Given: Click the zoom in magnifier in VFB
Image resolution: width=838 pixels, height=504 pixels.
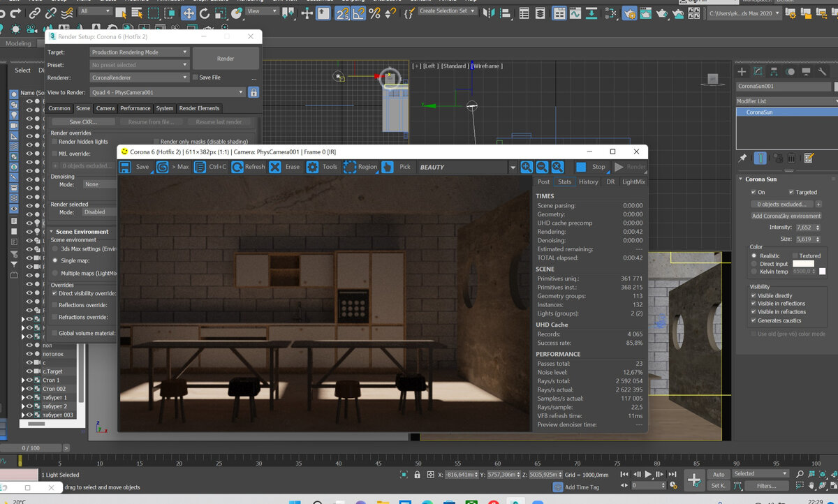Looking at the screenshot, I should pos(527,168).
